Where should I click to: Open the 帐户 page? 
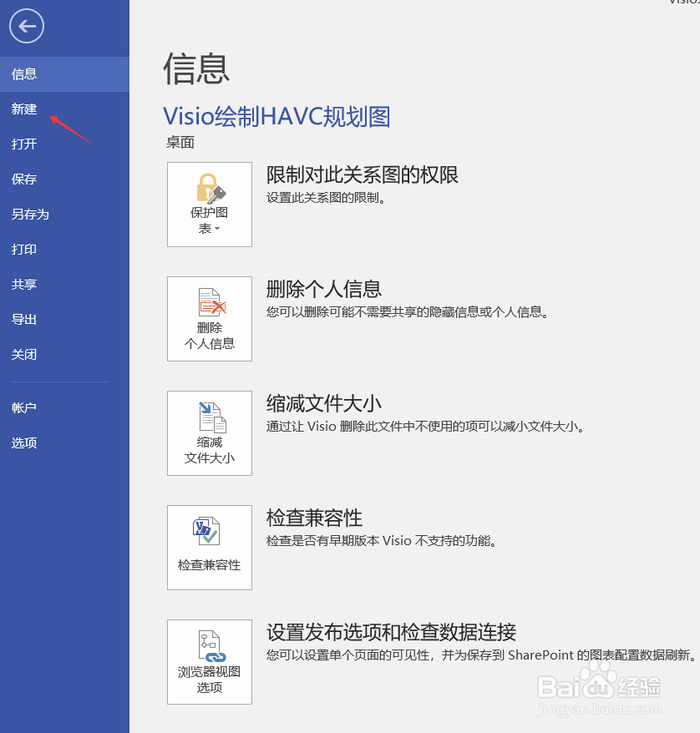pos(64,407)
